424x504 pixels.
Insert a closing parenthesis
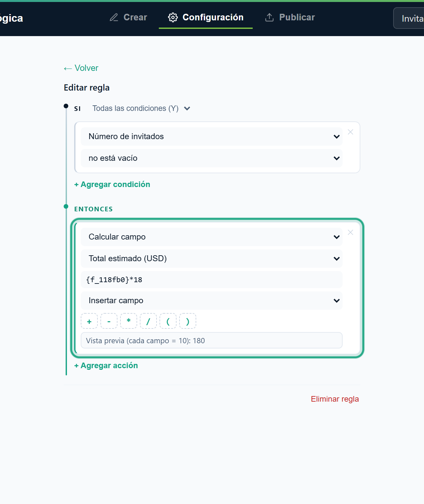coord(188,321)
